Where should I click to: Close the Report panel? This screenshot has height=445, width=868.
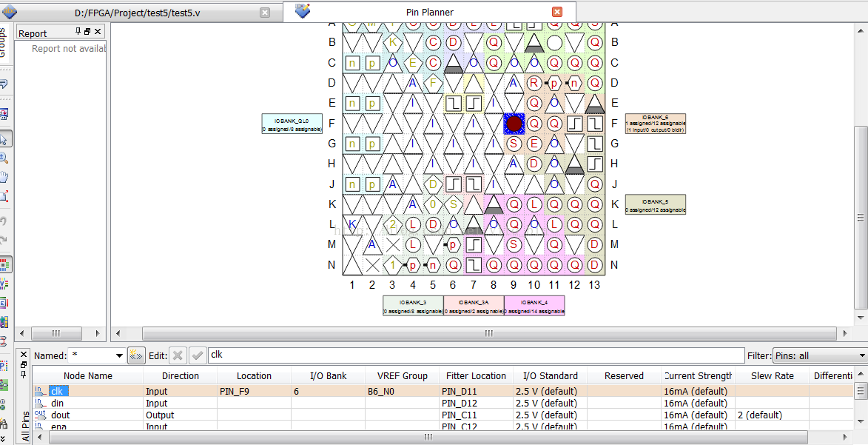(x=98, y=32)
